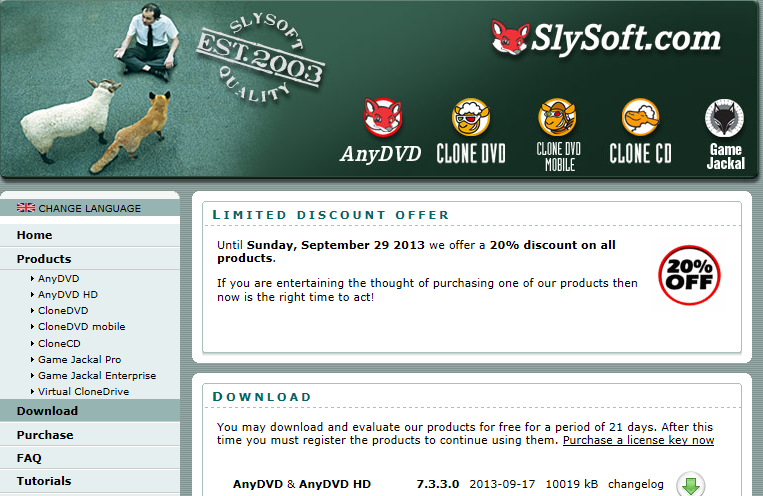Open Game Jackal Enterprise link
This screenshot has width=763, height=496.
point(97,376)
